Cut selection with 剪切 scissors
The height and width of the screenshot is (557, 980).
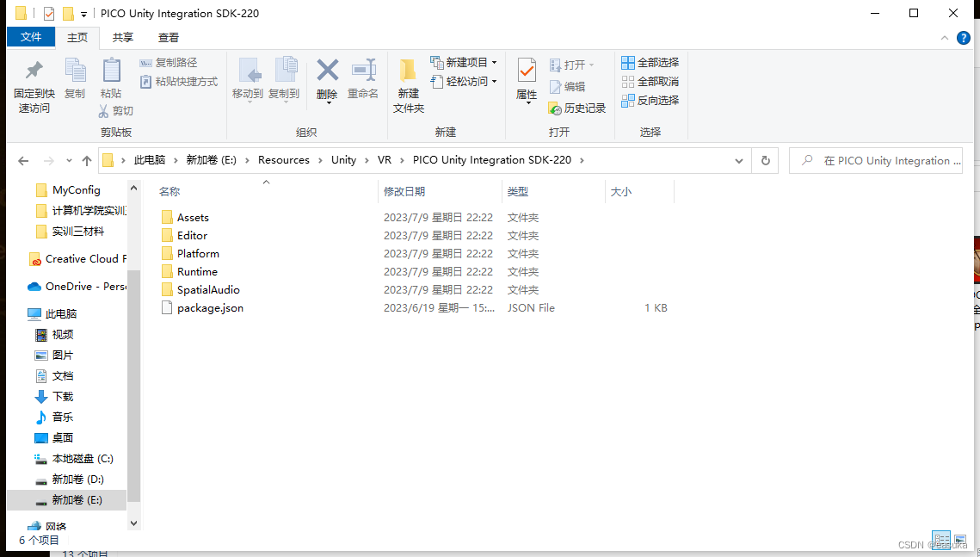click(116, 111)
